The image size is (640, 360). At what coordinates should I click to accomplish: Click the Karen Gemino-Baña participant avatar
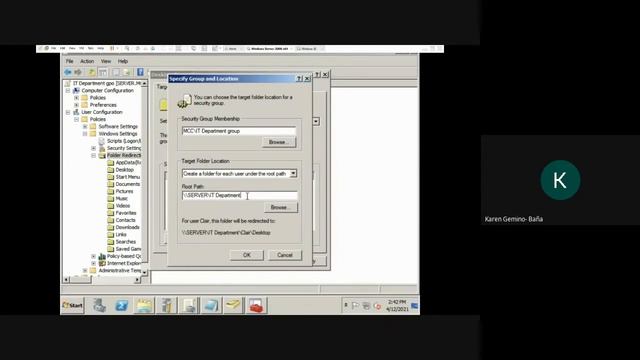coord(560,180)
